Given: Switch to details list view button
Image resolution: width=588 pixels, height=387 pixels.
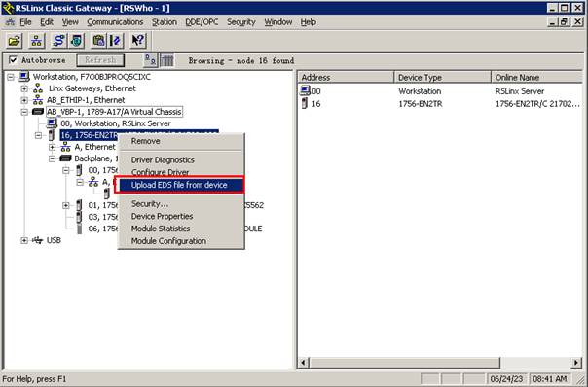Looking at the screenshot, I should (x=167, y=60).
